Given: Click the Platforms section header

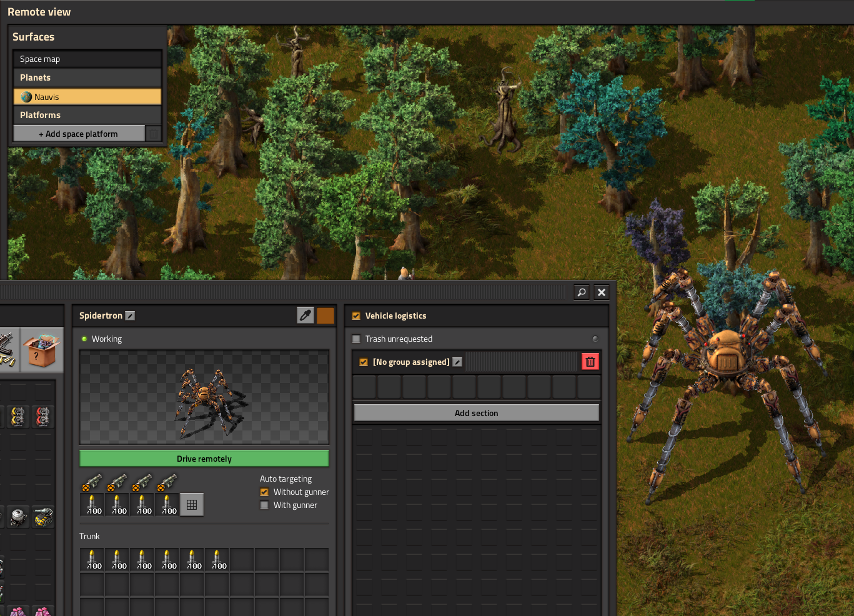Looking at the screenshot, I should [87, 115].
